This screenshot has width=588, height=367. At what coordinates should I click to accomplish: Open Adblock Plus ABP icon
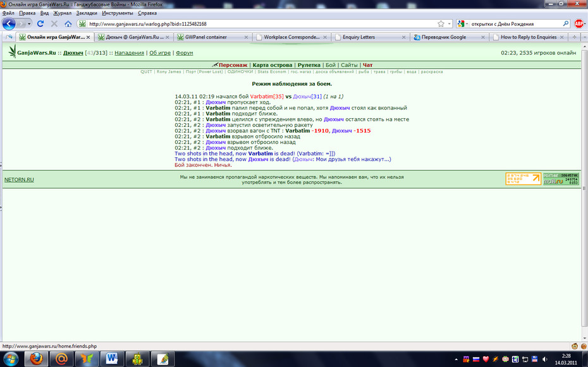(x=579, y=23)
